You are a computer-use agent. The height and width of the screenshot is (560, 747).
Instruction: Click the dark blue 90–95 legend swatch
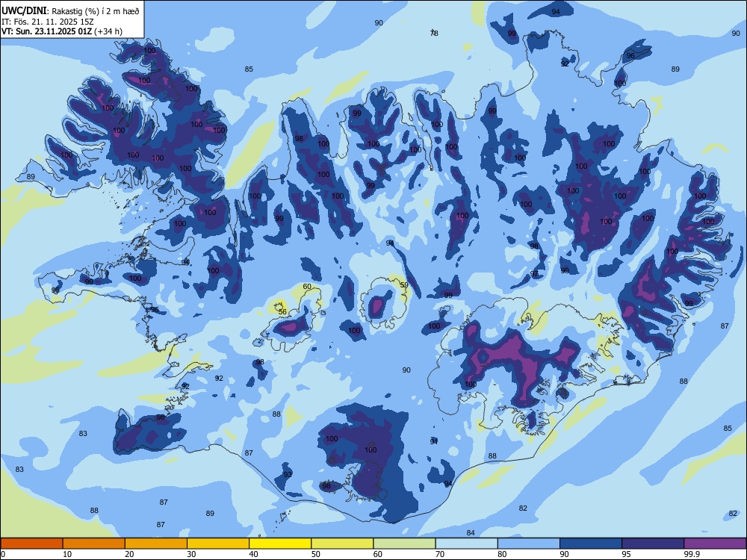[x=591, y=544]
